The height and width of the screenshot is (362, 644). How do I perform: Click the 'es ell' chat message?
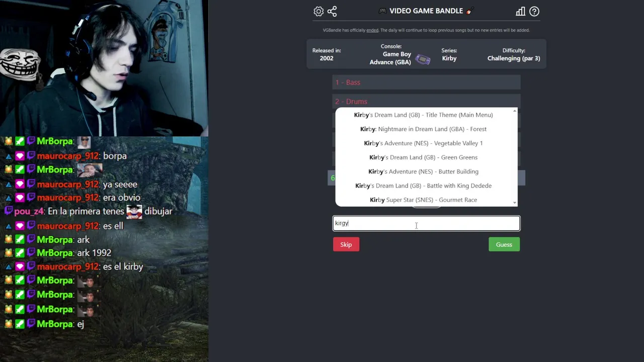click(x=113, y=226)
